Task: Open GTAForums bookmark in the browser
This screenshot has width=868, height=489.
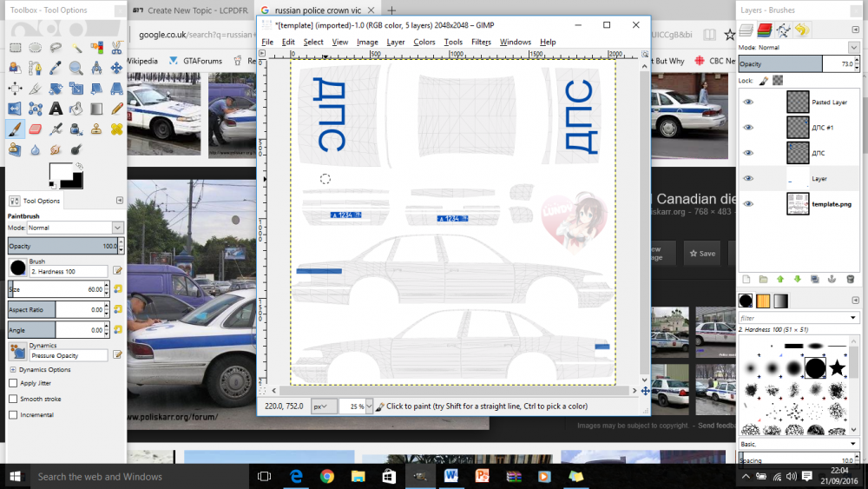Action: coord(195,61)
